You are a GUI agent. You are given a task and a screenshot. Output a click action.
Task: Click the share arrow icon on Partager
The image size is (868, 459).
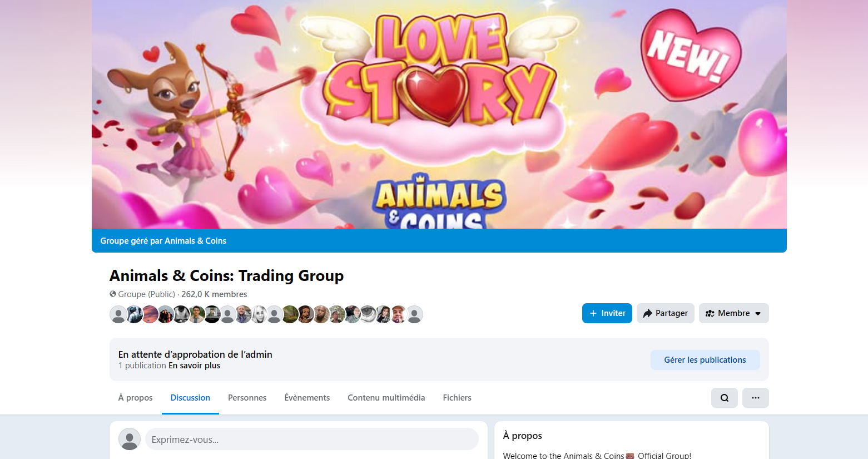click(647, 313)
